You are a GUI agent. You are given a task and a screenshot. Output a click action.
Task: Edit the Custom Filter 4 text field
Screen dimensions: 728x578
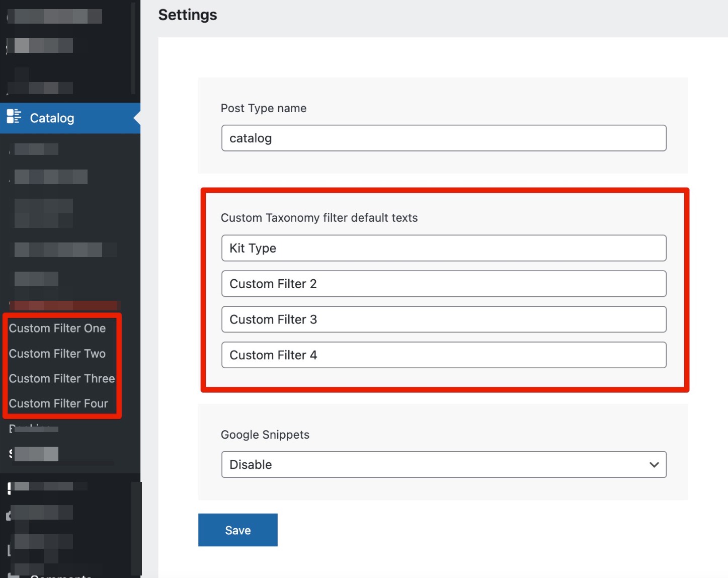pos(444,355)
